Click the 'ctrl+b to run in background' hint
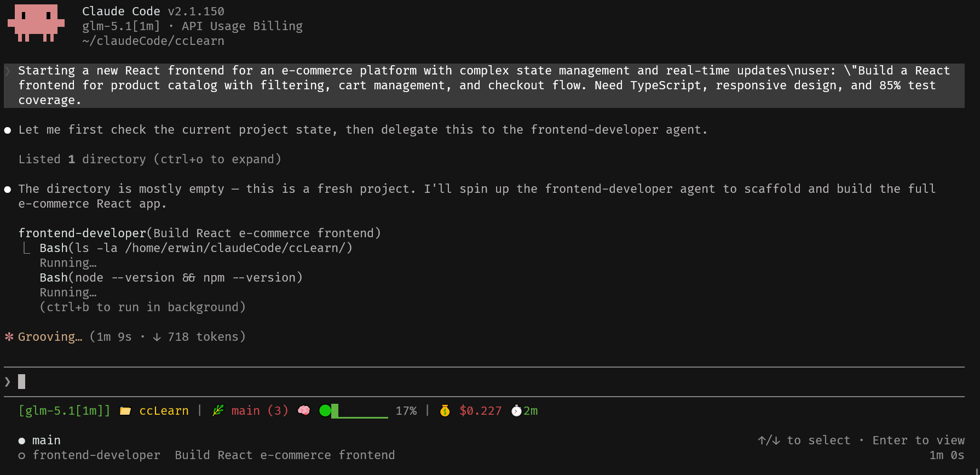The height and width of the screenshot is (475, 980). pos(142,307)
